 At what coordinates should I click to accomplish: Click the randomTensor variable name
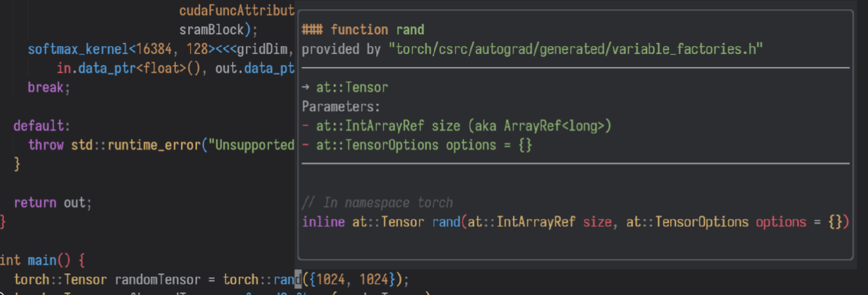point(161,279)
